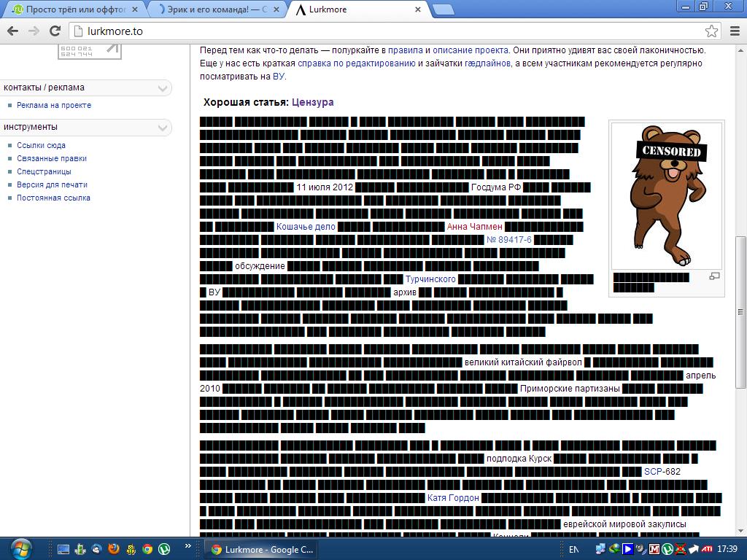Switch to the Просто трёп или оффтоп tab

click(x=74, y=9)
